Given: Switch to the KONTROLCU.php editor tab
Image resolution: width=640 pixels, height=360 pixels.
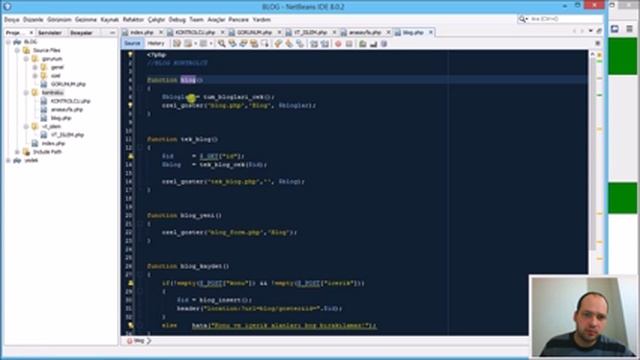Looking at the screenshot, I should [x=196, y=32].
